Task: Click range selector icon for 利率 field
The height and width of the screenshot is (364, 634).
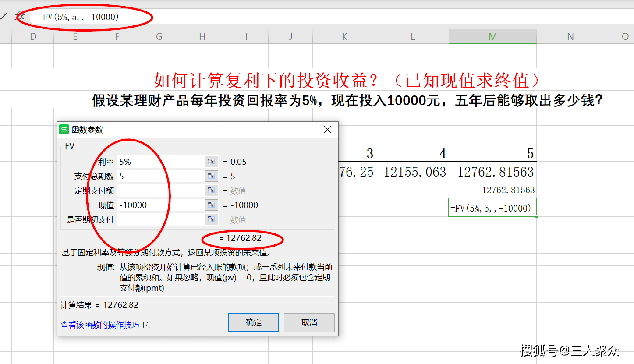Action: click(211, 162)
